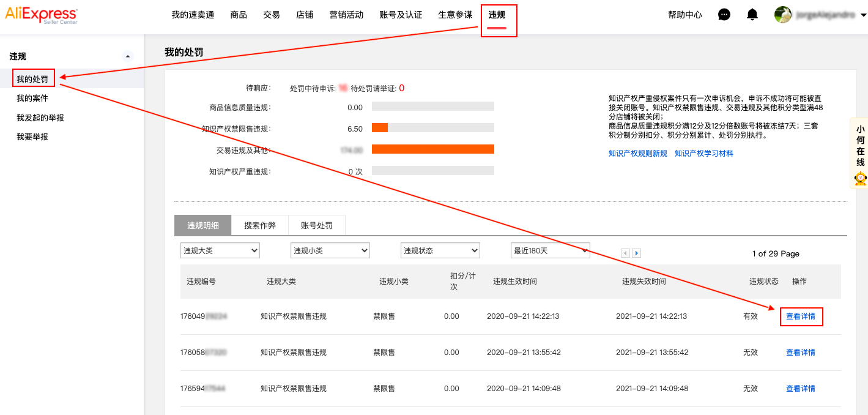Go to previous page with the left arrow
Screen dimensions: 868x415
625,253
